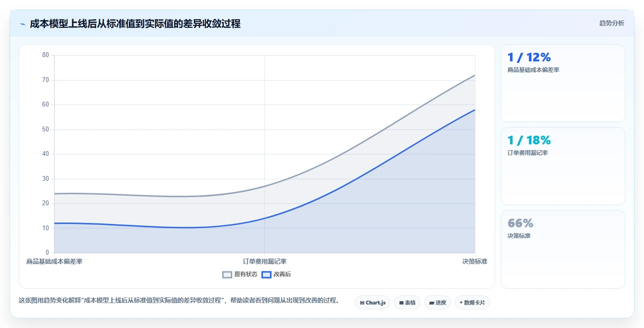Open the 66% 决策标准 card
The height and width of the screenshot is (328, 644).
[563, 249]
